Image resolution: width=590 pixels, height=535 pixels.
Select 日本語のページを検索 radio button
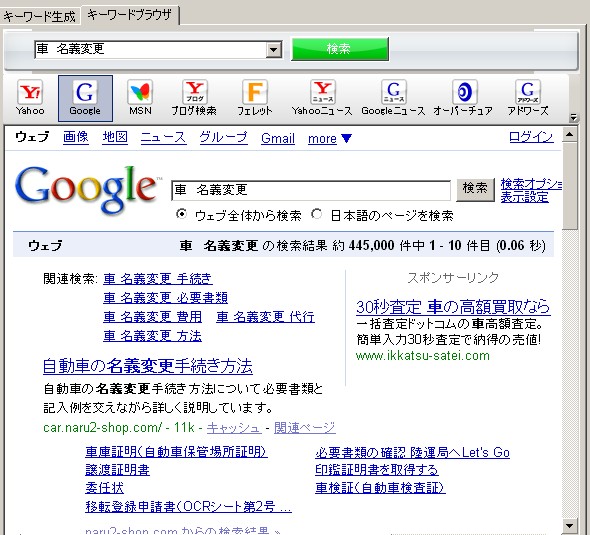(x=317, y=214)
